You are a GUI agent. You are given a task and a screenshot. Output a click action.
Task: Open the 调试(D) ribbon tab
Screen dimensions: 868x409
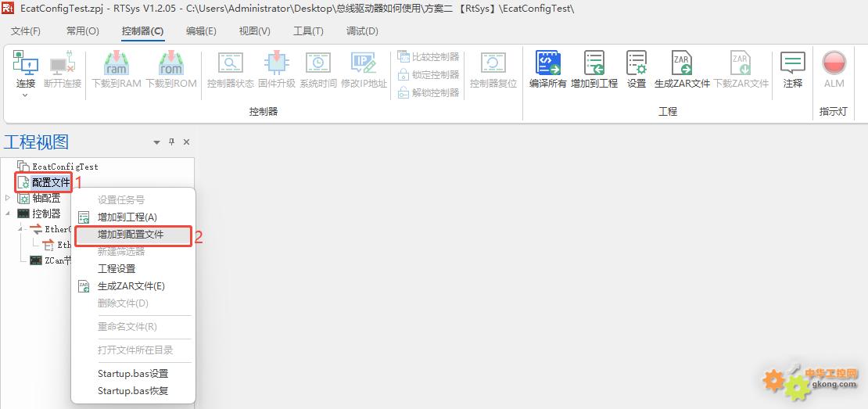pos(362,31)
